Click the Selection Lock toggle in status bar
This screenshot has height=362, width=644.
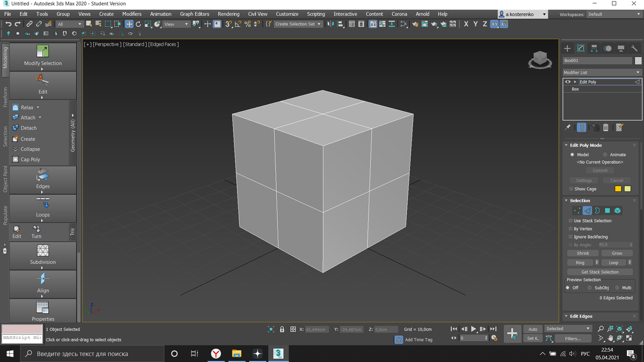coord(282,329)
